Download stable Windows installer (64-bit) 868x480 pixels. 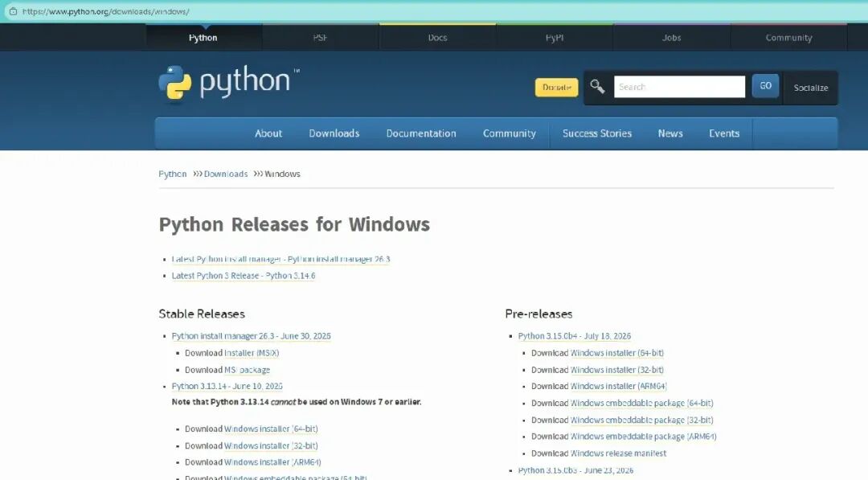coord(271,429)
